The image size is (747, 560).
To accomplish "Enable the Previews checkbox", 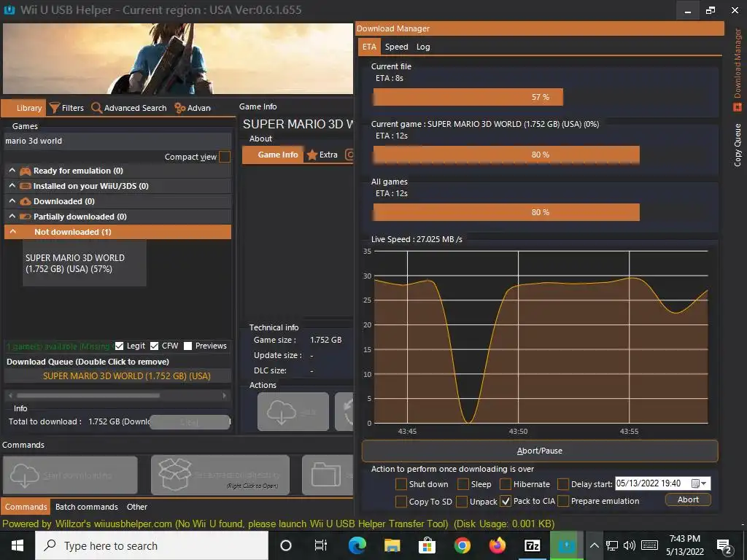I will tap(188, 346).
